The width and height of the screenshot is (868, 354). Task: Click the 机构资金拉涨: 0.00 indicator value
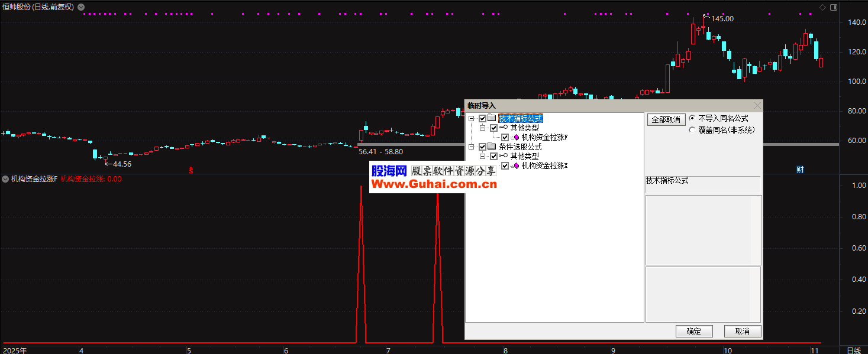point(91,179)
